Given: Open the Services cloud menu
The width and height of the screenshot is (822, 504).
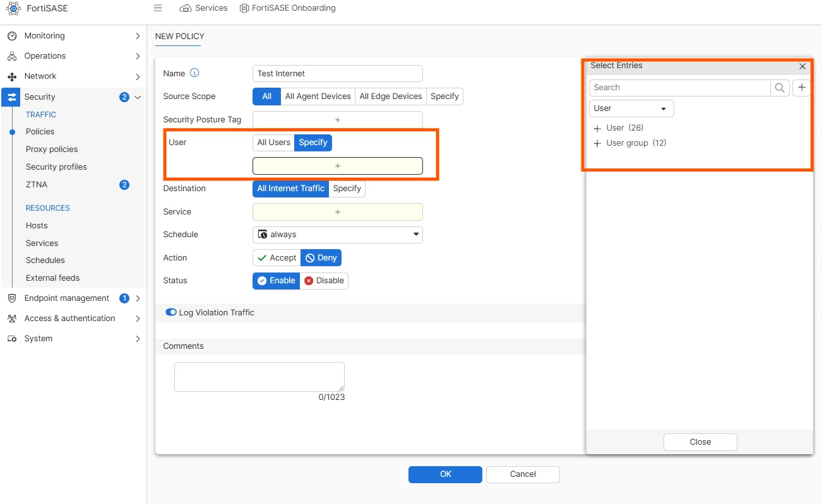Looking at the screenshot, I should tap(203, 8).
